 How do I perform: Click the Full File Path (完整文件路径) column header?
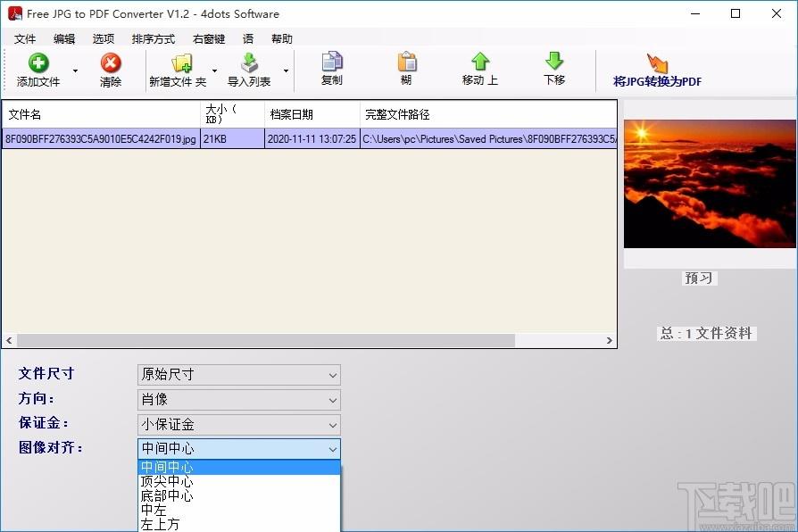click(x=488, y=114)
